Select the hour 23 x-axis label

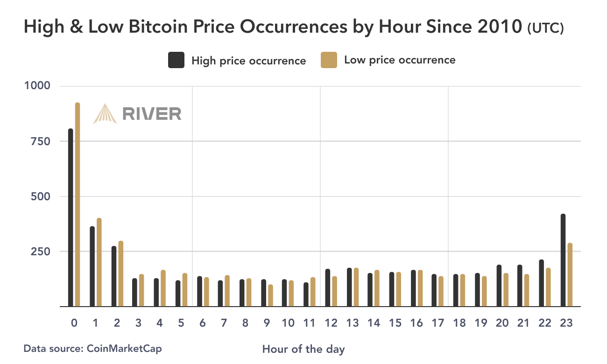pos(566,323)
